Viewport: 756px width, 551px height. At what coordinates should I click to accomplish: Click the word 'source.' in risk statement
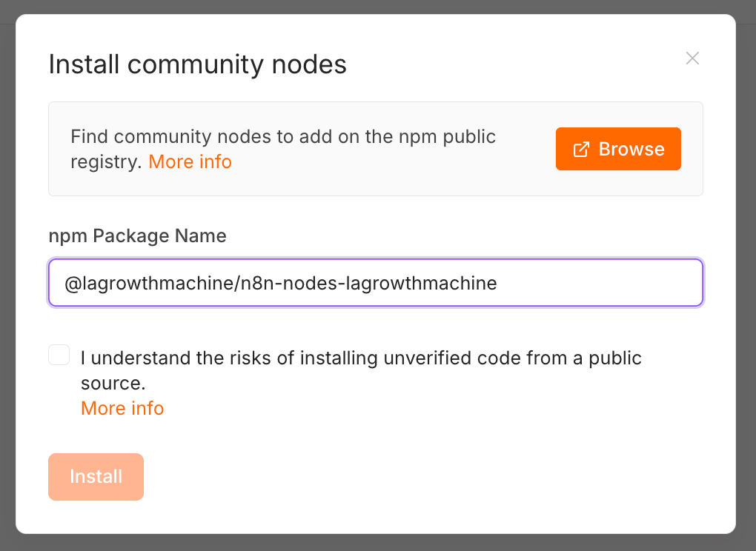click(x=113, y=384)
